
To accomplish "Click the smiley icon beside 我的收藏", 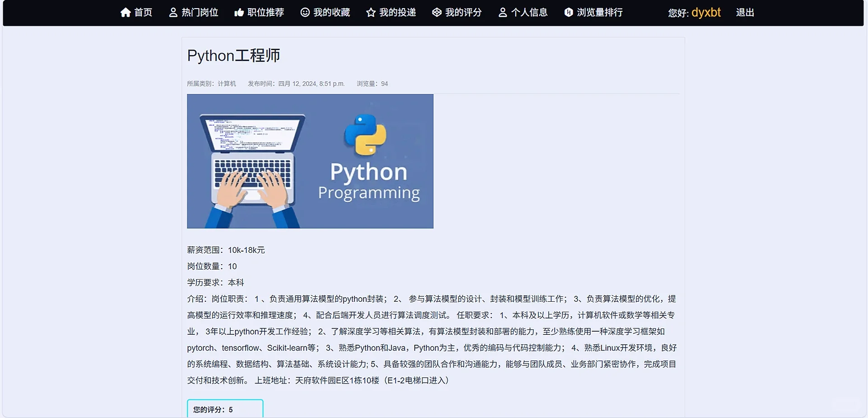I will [x=305, y=13].
